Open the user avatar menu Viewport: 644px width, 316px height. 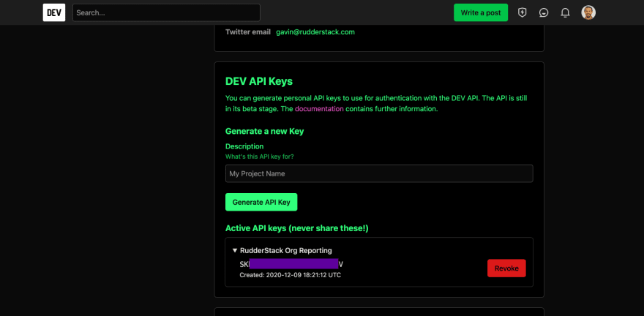(x=588, y=12)
